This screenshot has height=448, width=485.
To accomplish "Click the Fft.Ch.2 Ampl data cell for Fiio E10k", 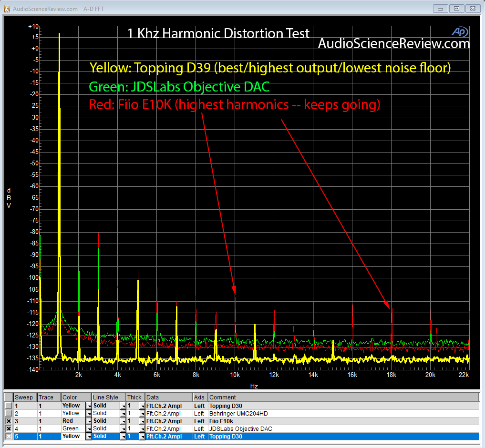I will click(169, 421).
